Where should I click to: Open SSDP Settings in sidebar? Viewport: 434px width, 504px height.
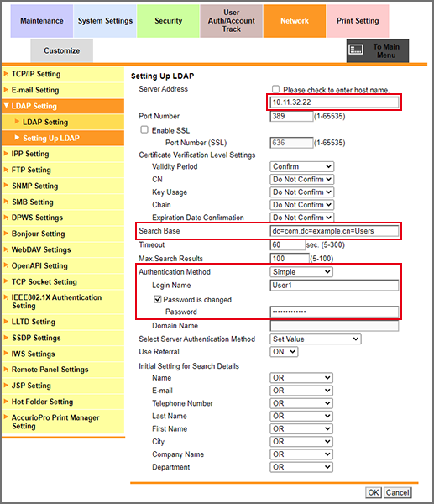[63, 338]
